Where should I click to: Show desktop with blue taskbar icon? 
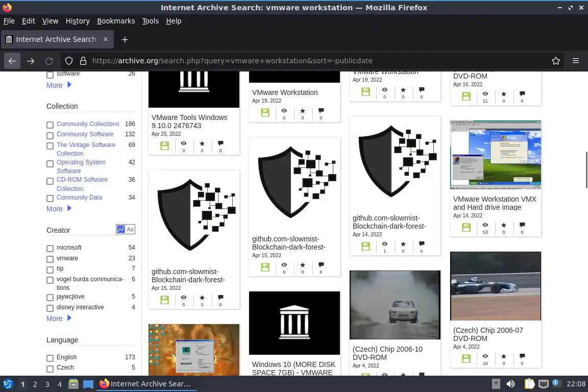88,384
